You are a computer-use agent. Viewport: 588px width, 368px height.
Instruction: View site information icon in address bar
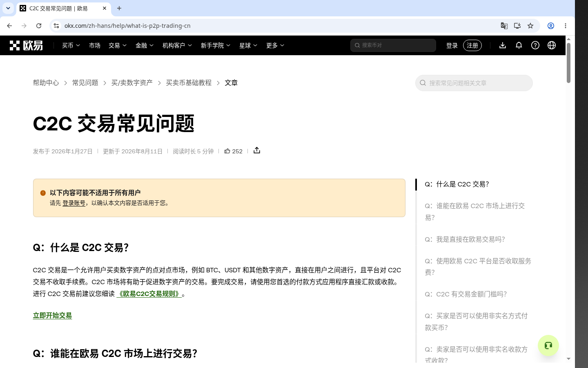point(56,26)
